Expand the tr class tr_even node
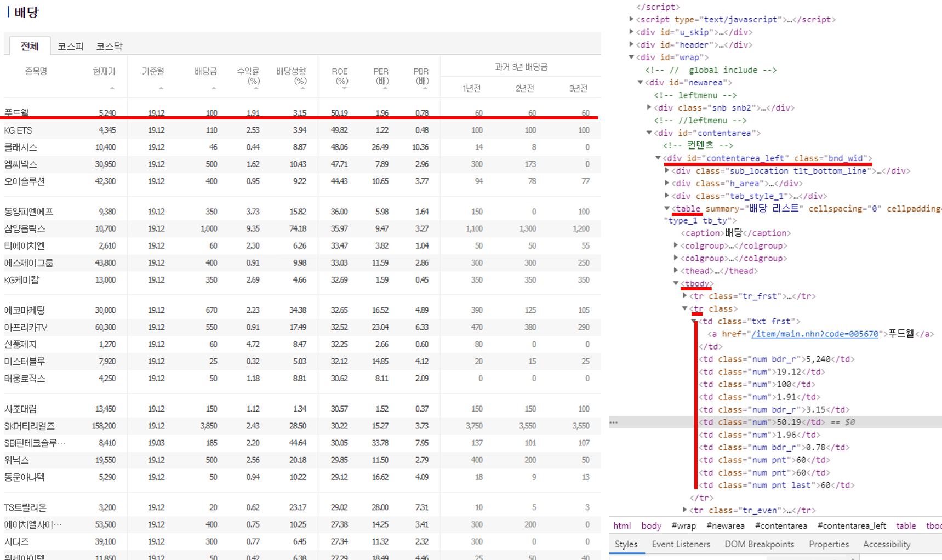 pyautogui.click(x=684, y=510)
